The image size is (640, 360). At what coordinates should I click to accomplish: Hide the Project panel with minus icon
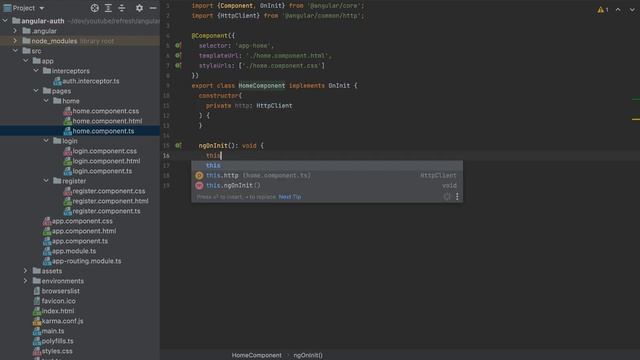[x=153, y=8]
